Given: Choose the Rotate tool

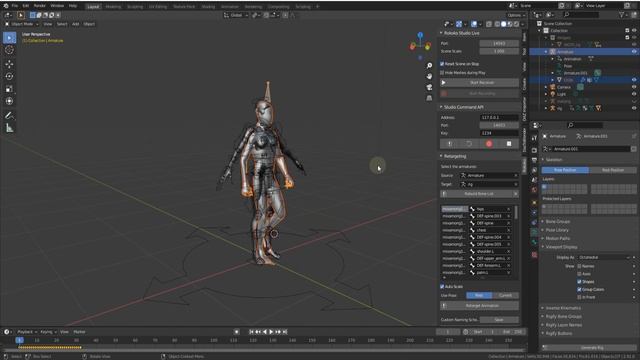Looking at the screenshot, I should coord(9,76).
